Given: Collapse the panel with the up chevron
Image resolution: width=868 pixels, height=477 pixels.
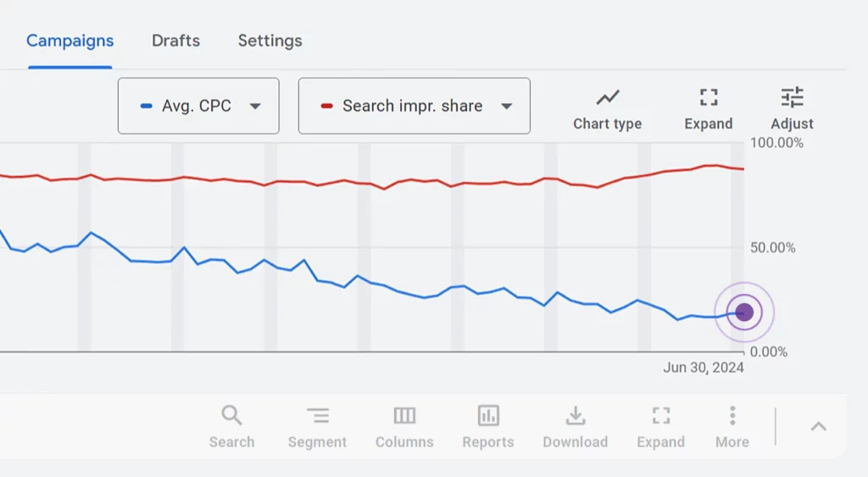Looking at the screenshot, I should pos(818,426).
